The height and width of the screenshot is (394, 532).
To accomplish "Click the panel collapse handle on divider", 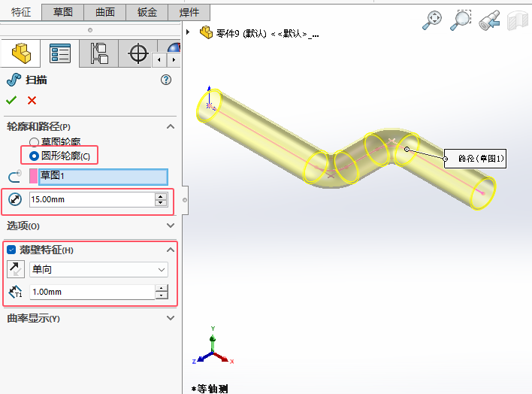I will point(185,200).
